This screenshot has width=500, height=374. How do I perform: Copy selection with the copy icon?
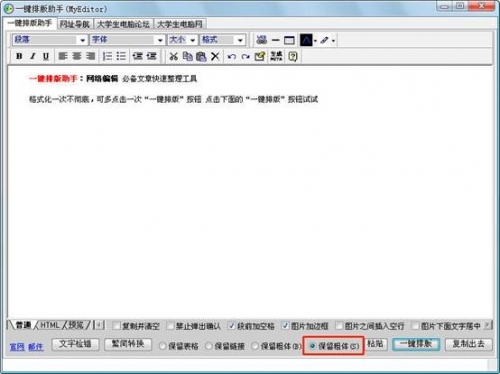(x=188, y=56)
